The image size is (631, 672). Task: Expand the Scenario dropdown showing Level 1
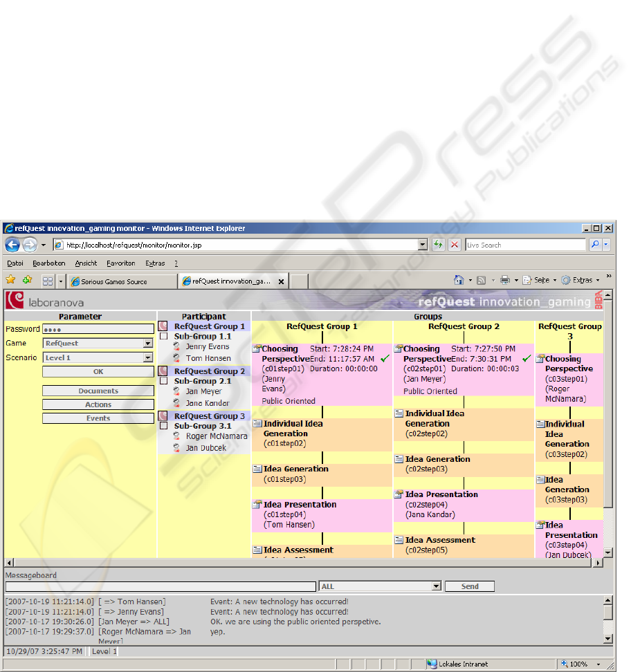(148, 357)
